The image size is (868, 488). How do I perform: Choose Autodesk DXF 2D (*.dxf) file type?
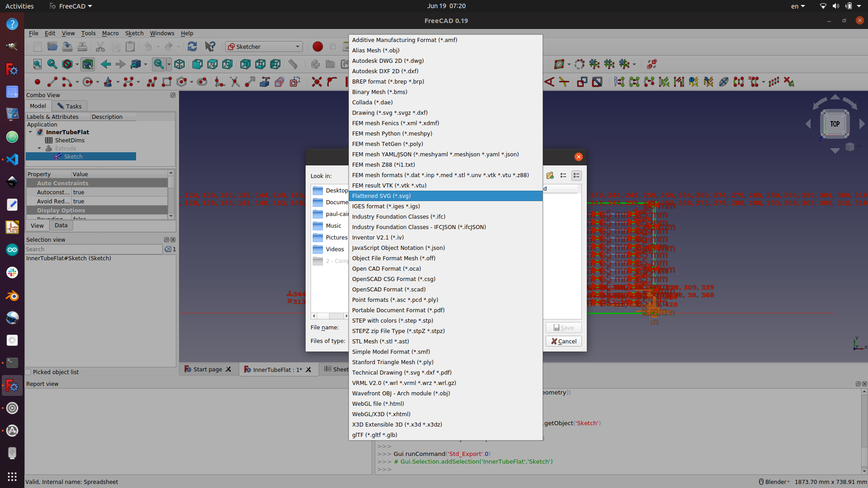[445, 71]
